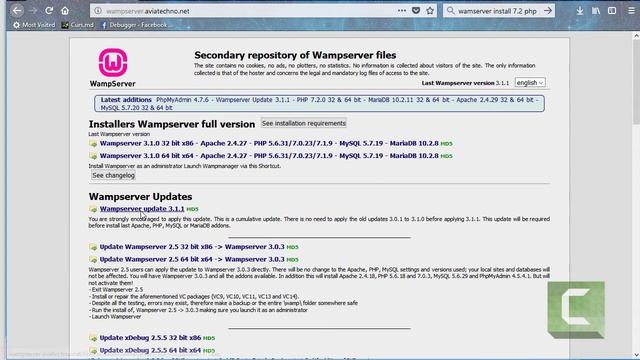Open Update Wampserver 2.5 64 bit x64 link

[x=192, y=260]
